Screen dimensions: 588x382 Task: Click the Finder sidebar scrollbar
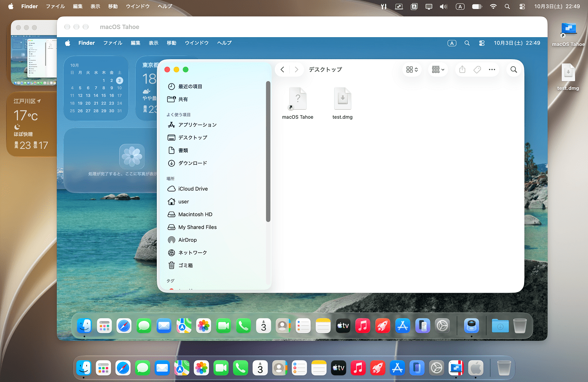click(268, 151)
